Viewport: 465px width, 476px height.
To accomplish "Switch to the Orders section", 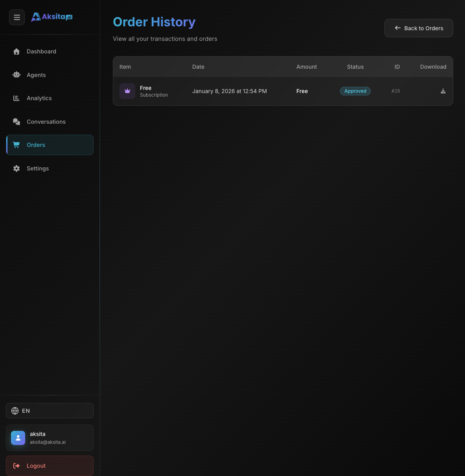I will coord(36,145).
